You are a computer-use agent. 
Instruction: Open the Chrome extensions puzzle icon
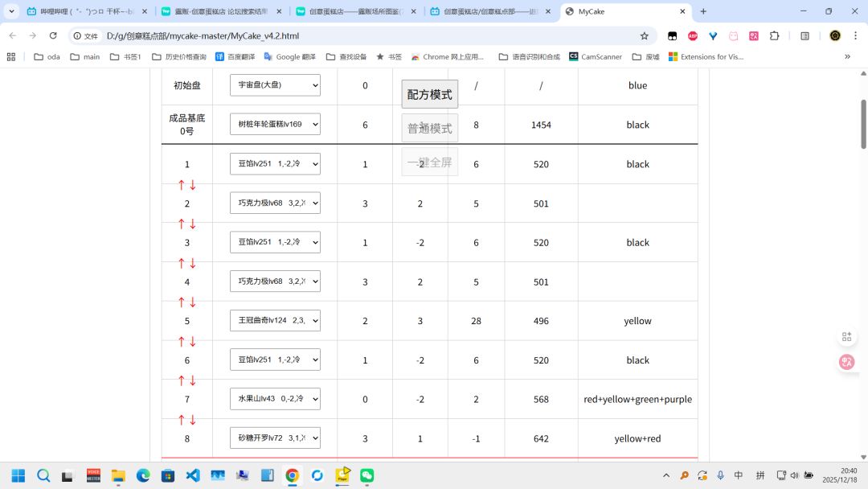pyautogui.click(x=775, y=36)
